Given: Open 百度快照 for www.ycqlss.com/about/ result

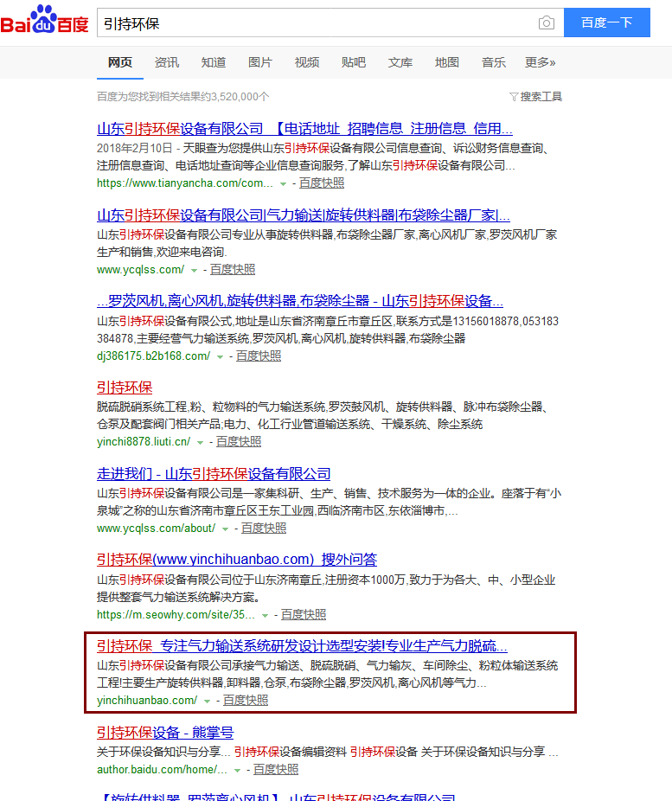Looking at the screenshot, I should coord(264,528).
